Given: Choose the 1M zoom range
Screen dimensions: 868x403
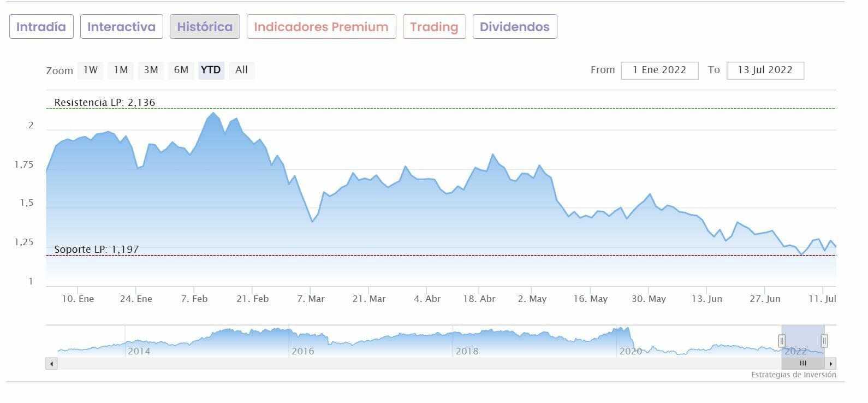Looking at the screenshot, I should 121,70.
